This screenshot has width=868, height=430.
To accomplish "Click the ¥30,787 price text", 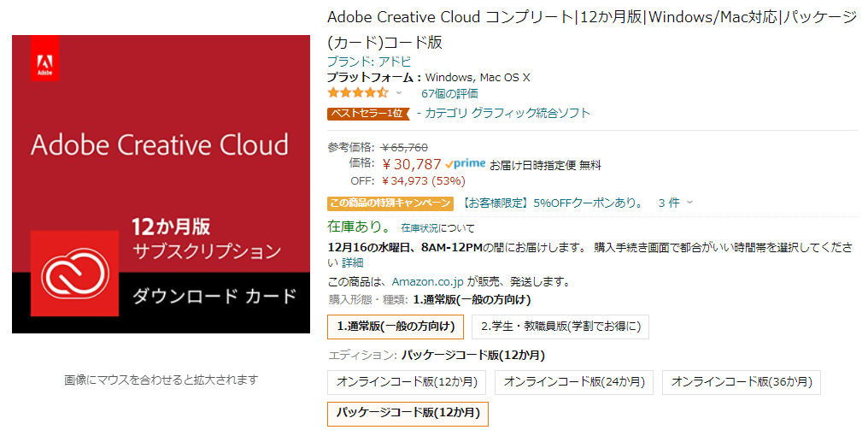I will [x=412, y=164].
